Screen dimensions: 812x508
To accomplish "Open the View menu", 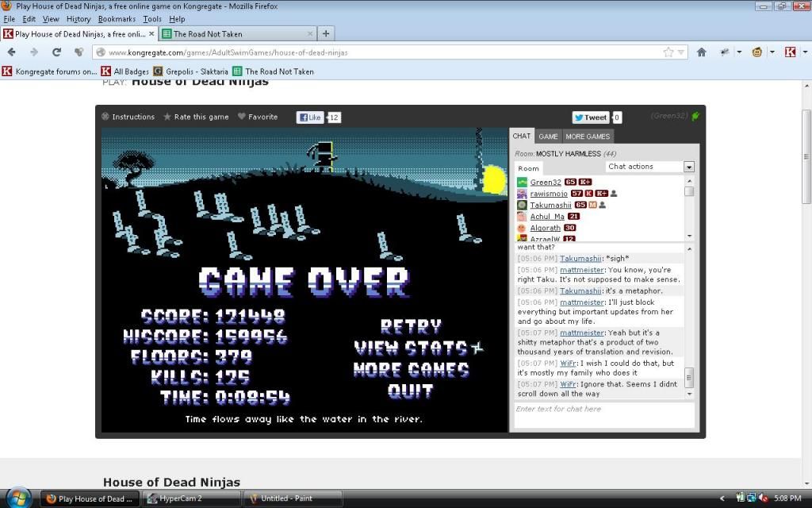I will [51, 19].
